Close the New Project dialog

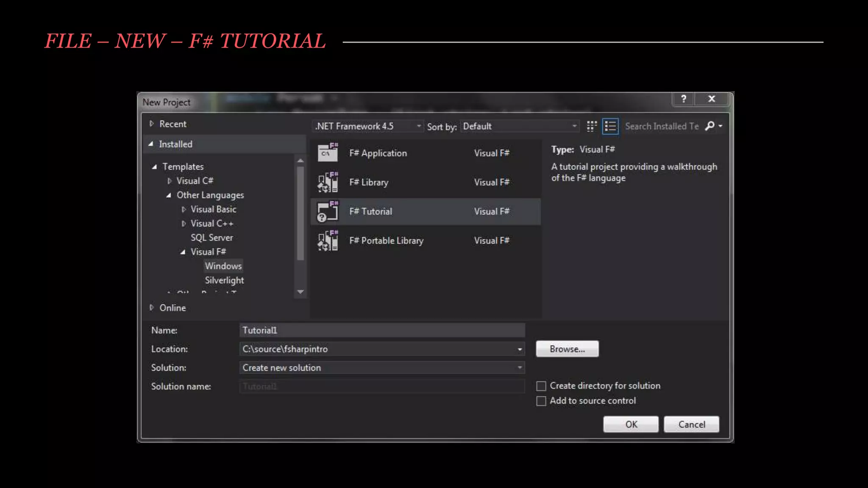[712, 99]
